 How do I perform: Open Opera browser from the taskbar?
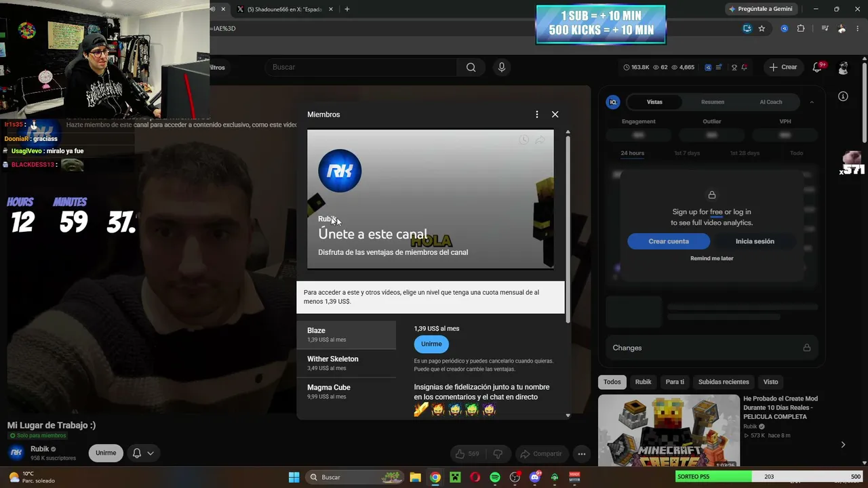tap(475, 477)
